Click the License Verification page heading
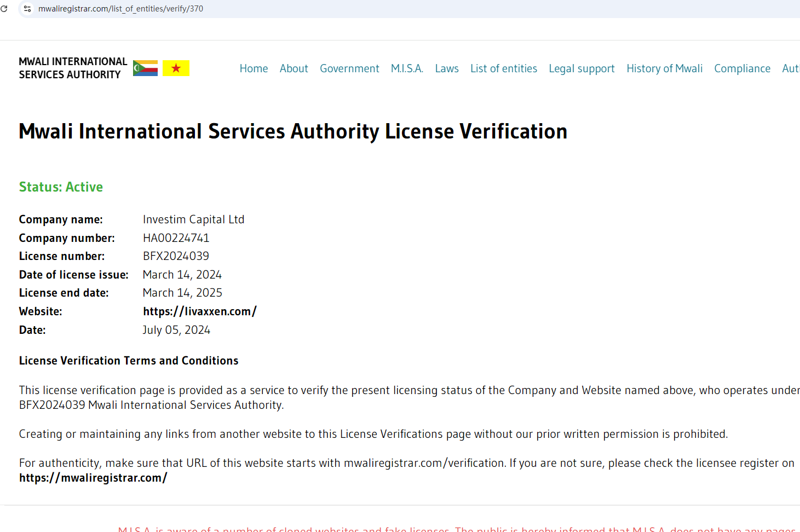This screenshot has height=532, width=800. [x=293, y=131]
